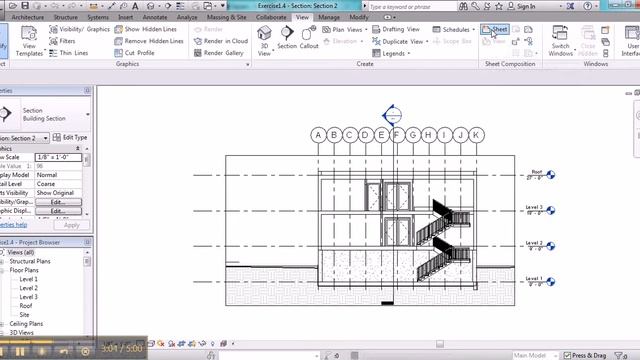Toggle Press & Drag checkbox
Screen dimensions: 640x360
pos(567,356)
